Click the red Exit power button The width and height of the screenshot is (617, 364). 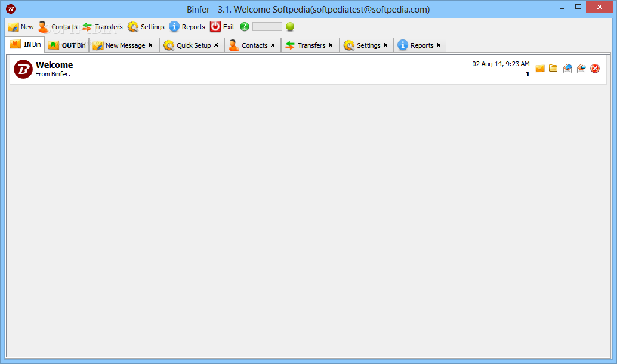[x=222, y=27]
